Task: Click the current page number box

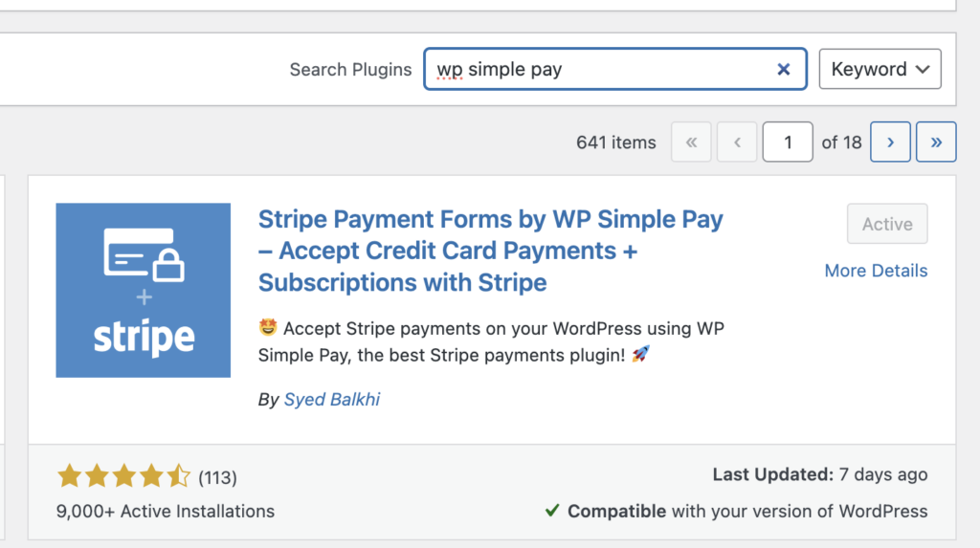Action: click(788, 142)
